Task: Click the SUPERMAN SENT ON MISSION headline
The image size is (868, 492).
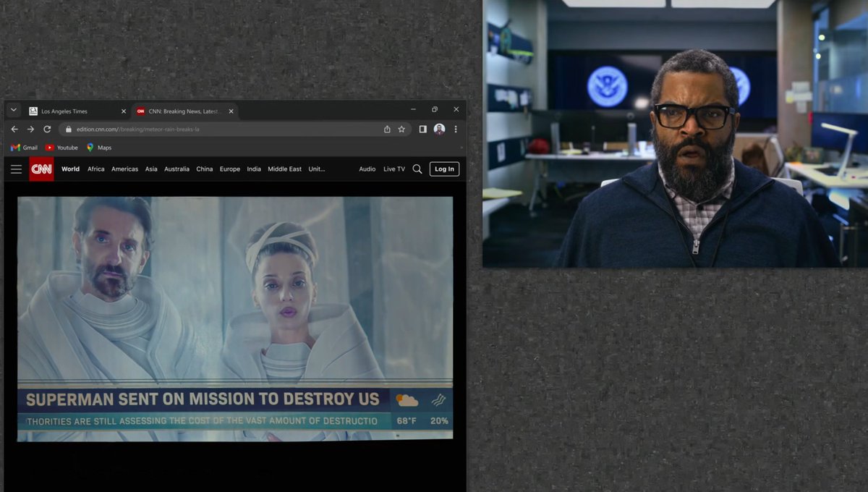Action: pyautogui.click(x=203, y=399)
